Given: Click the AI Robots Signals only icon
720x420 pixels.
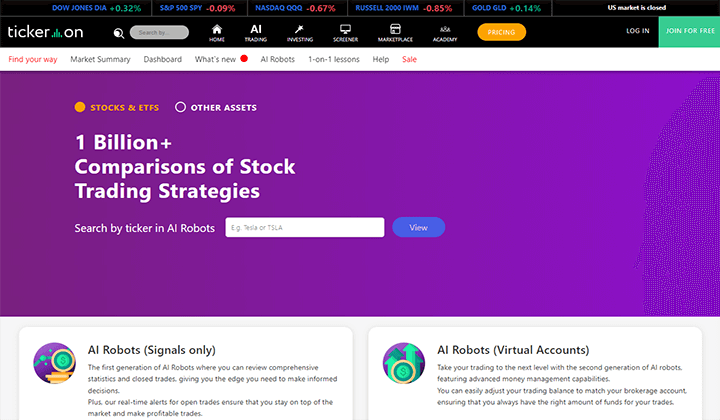Looking at the screenshot, I should tap(55, 363).
